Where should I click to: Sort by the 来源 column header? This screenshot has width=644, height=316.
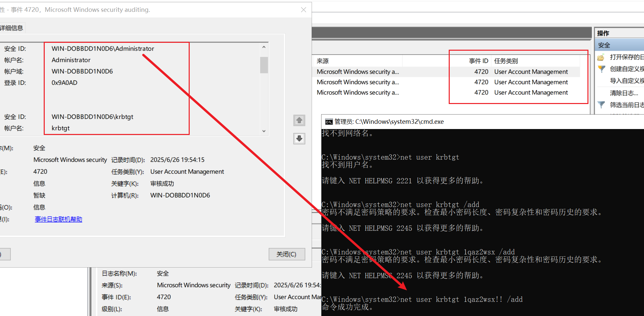[x=323, y=61]
